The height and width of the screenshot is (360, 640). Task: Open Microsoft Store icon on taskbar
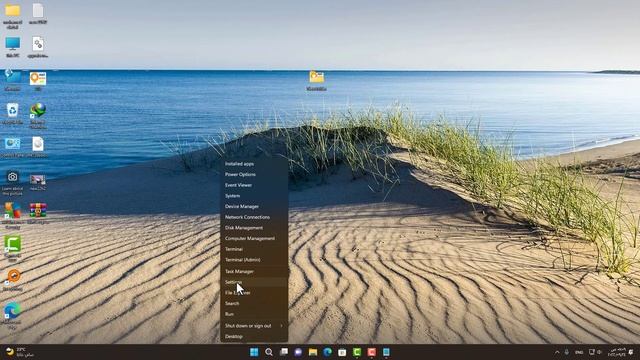342,352
